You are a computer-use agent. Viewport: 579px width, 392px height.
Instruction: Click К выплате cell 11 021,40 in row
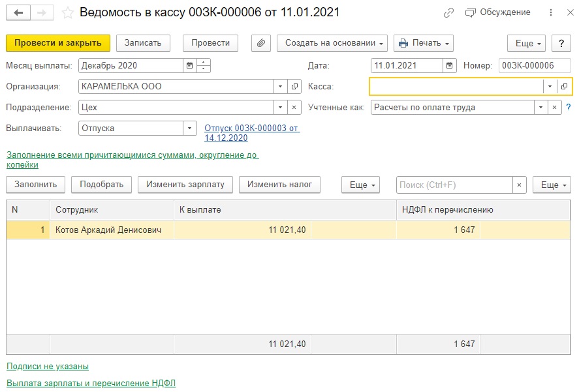click(243, 230)
